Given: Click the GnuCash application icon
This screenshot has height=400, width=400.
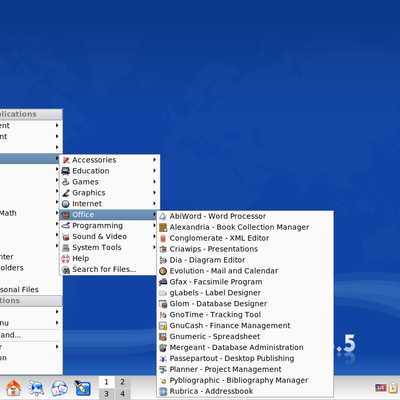Looking at the screenshot, I should pos(163,326).
